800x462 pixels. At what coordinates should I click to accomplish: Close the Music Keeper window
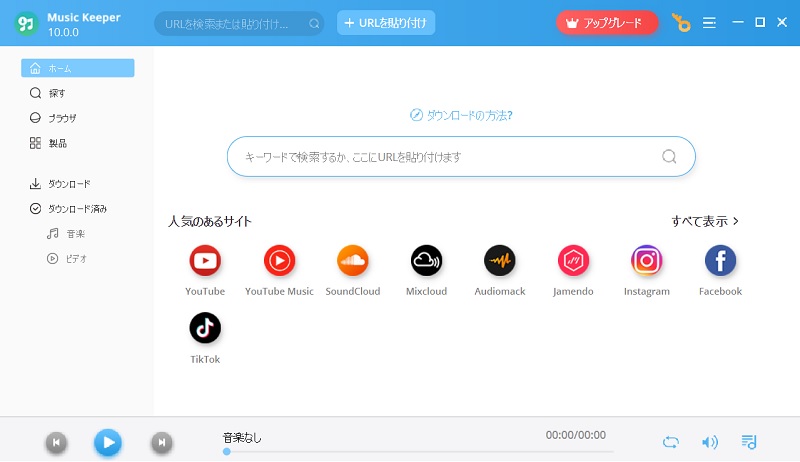click(x=782, y=22)
